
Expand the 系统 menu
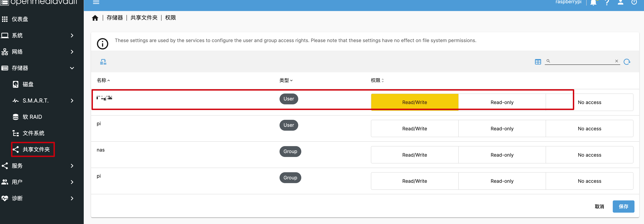click(42, 35)
